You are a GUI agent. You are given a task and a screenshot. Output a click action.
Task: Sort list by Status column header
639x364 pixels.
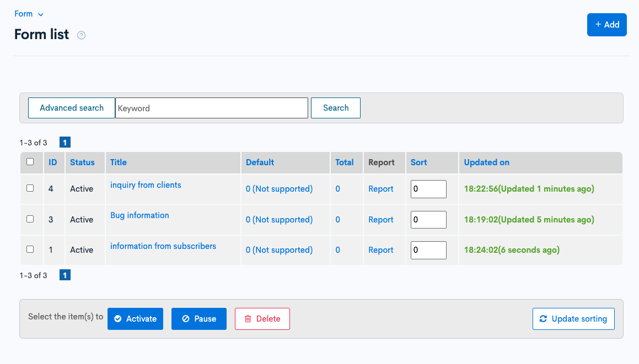coord(82,162)
